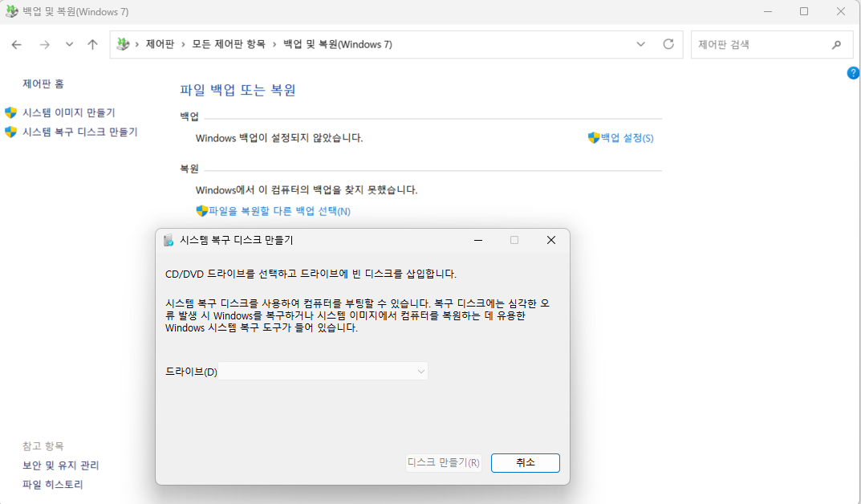Select 제어판 in the breadcrumb path
The height and width of the screenshot is (504, 861).
coord(160,44)
